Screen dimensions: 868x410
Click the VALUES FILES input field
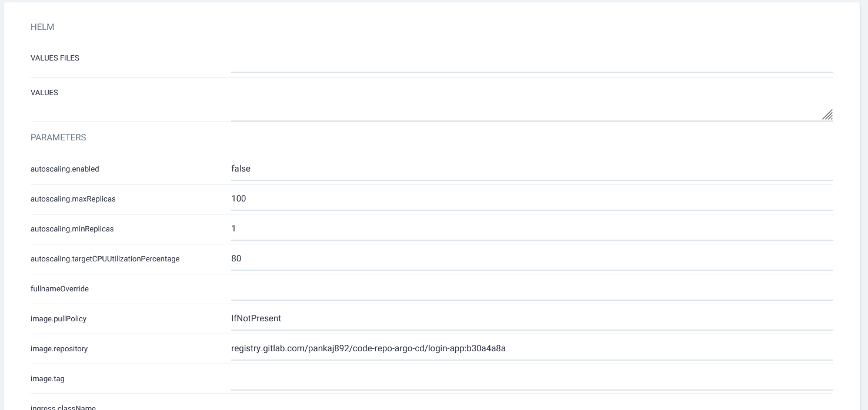[x=532, y=62]
